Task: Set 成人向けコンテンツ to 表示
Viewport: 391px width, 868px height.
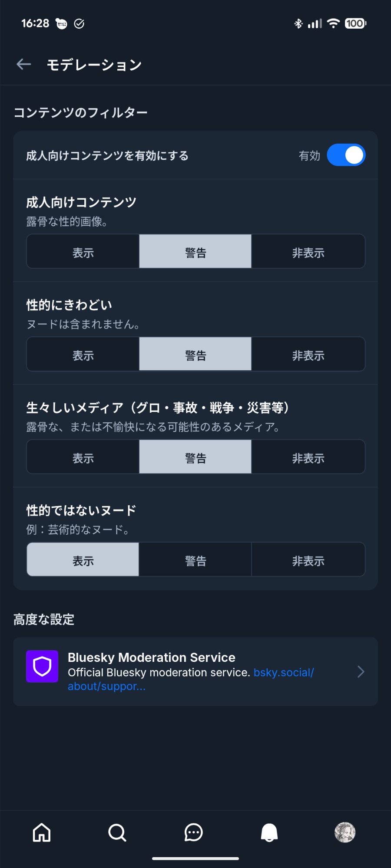Action: [x=83, y=252]
